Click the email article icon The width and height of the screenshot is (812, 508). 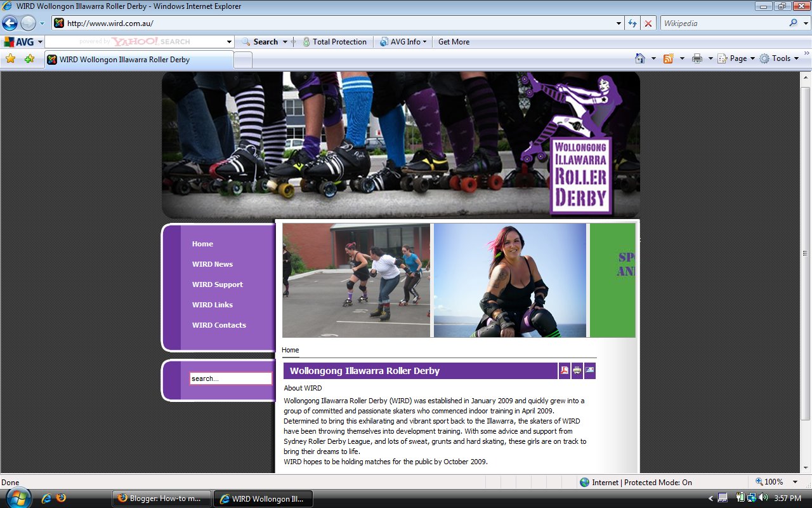click(x=590, y=371)
